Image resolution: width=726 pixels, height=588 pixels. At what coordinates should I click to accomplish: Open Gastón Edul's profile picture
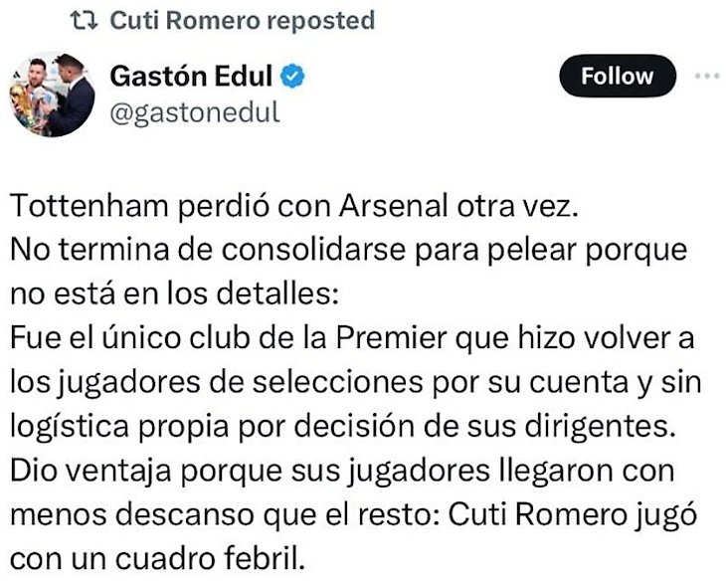click(x=56, y=96)
